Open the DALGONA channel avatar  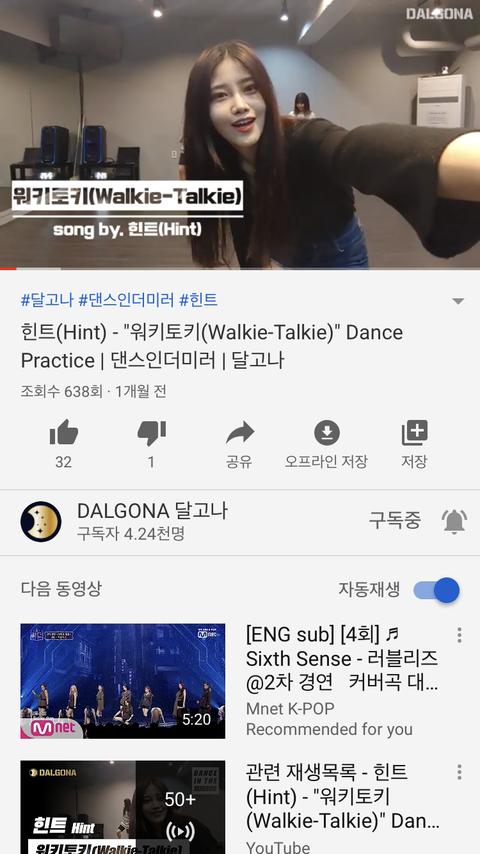pyautogui.click(x=41, y=522)
